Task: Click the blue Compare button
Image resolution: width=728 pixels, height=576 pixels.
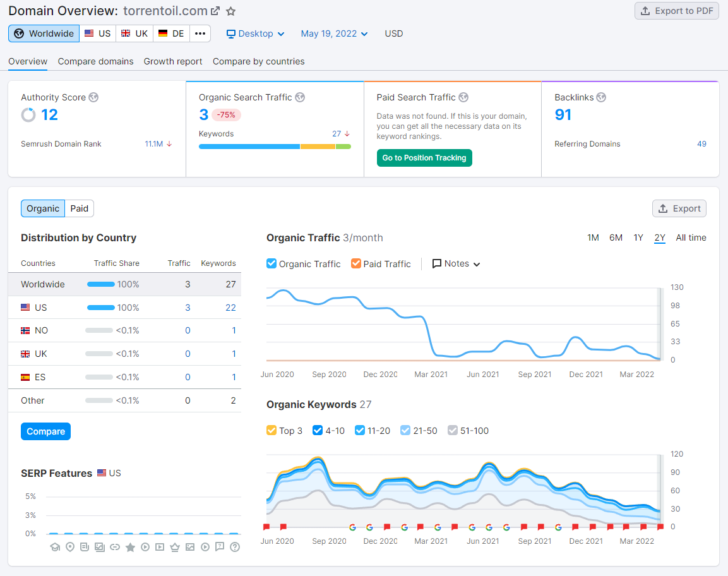Action: (45, 431)
